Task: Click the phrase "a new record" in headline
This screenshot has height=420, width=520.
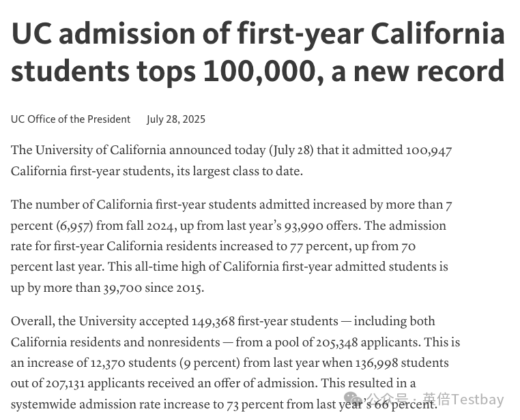Action: click(418, 72)
